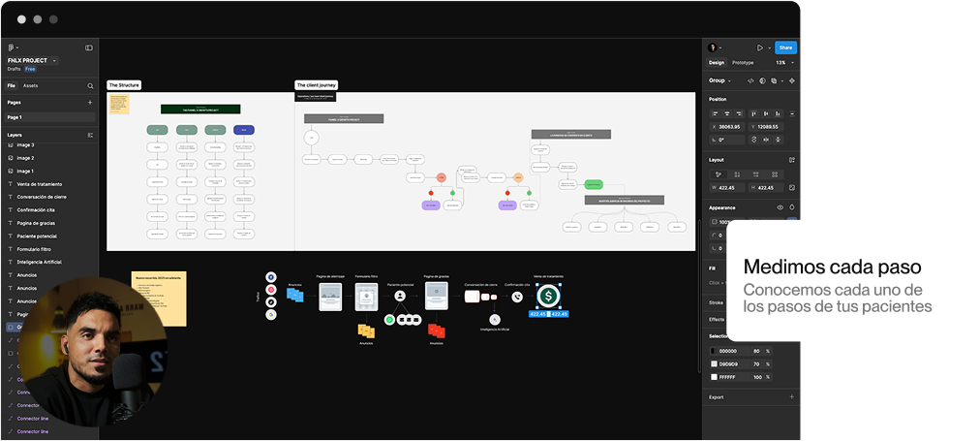This screenshot has height=441, width=980.
Task: Edit the X position field 38063.95
Action: [727, 127]
